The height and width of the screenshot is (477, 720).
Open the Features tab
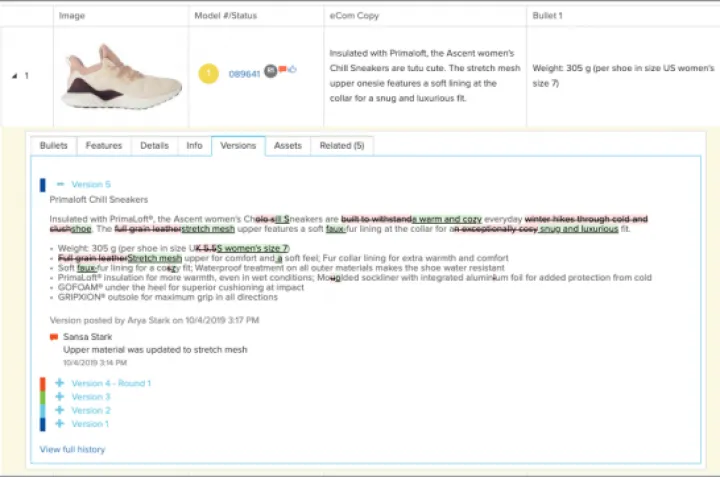coord(103,146)
